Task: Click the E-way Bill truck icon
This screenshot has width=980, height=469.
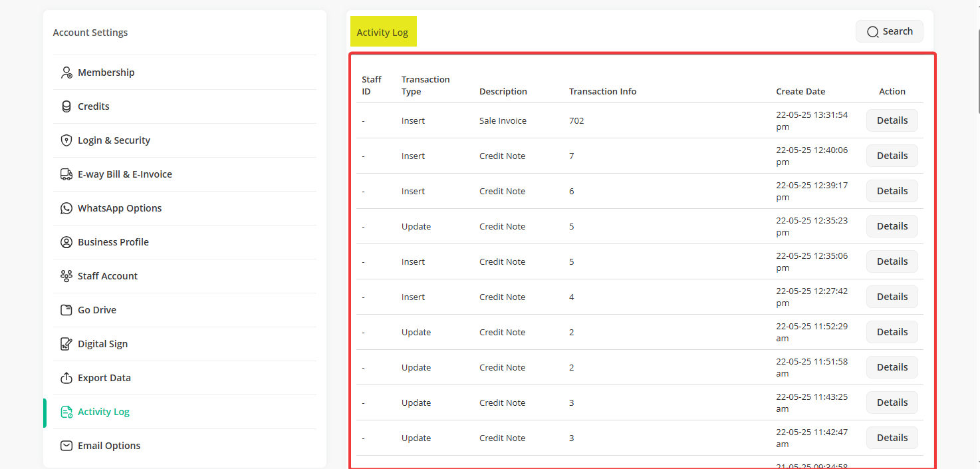Action: click(66, 174)
